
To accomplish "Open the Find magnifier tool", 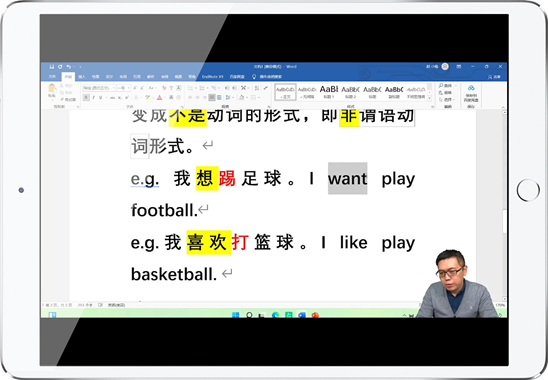I will click(441, 86).
